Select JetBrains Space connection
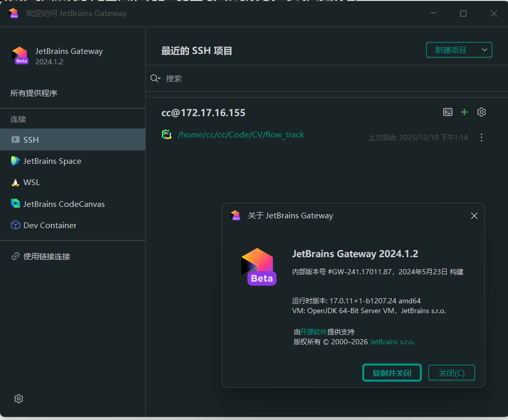This screenshot has height=420, width=508. click(x=73, y=161)
